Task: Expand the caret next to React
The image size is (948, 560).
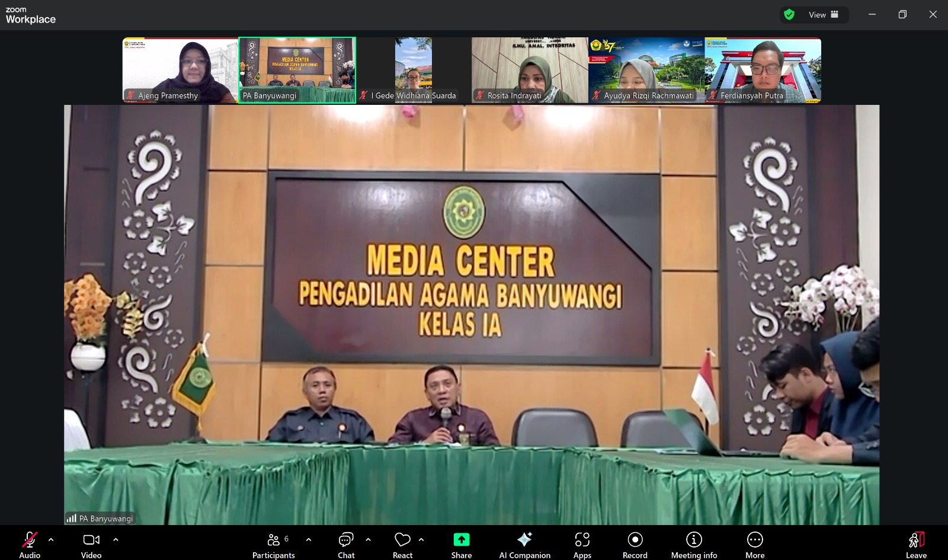Action: coord(421,539)
